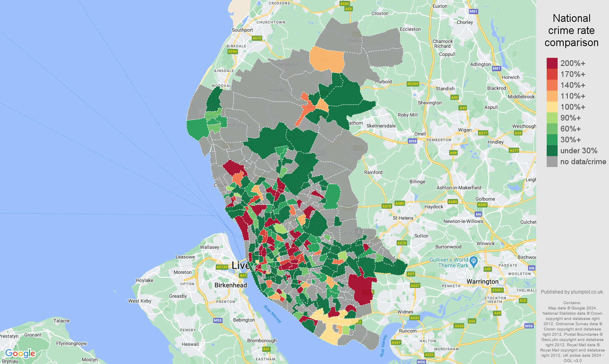The image size is (609, 364).
Task: Click the St Helens town label
Action: 403,218
